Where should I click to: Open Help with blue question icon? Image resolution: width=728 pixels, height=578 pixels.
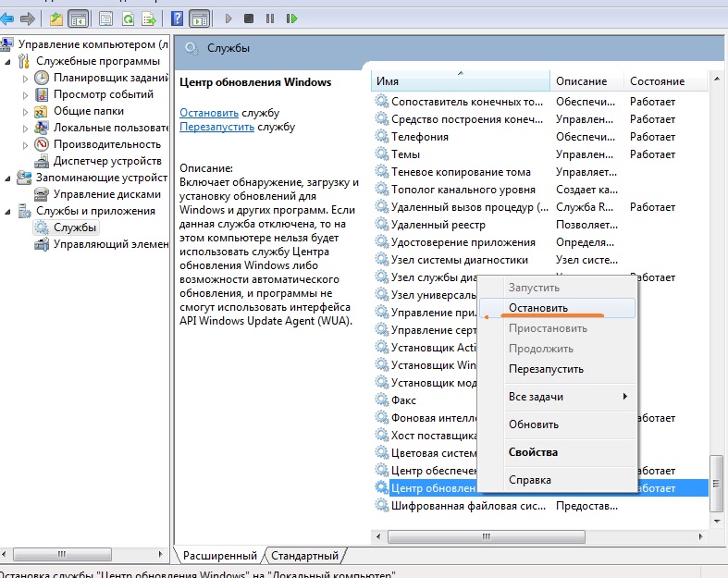tap(177, 19)
